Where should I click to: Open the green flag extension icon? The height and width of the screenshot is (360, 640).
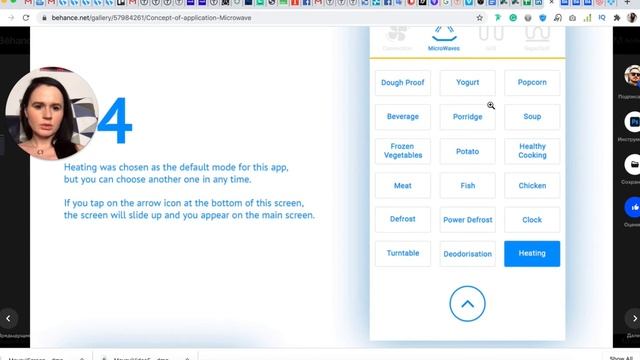click(x=498, y=18)
